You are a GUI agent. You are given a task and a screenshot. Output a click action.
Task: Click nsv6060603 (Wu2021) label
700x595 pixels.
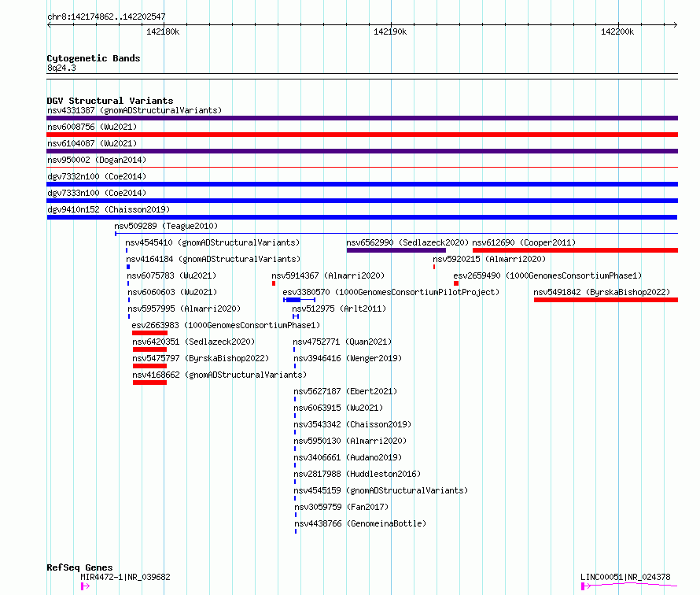[x=172, y=292]
